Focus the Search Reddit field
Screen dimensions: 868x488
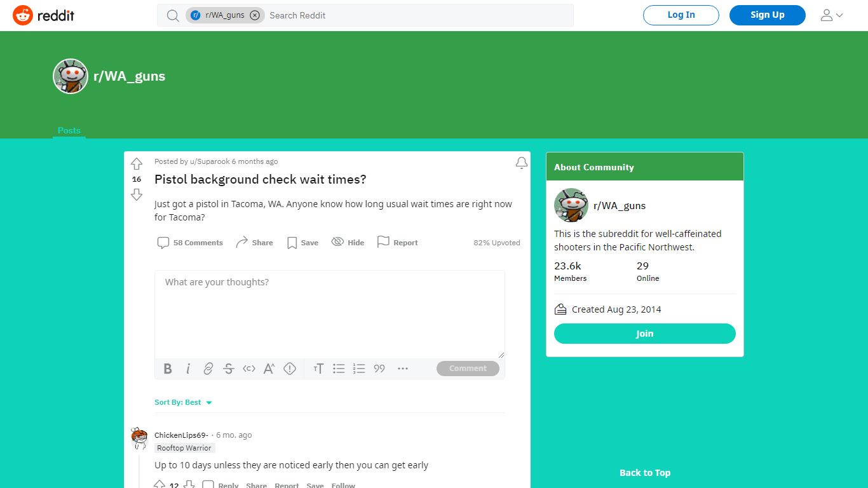[419, 15]
